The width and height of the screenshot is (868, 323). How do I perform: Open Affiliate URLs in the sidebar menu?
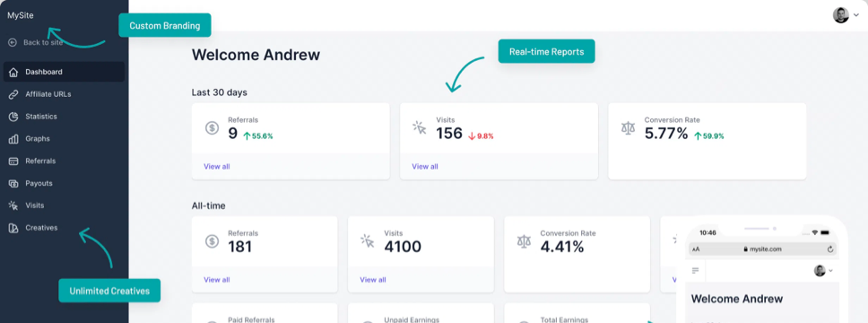tap(65, 94)
